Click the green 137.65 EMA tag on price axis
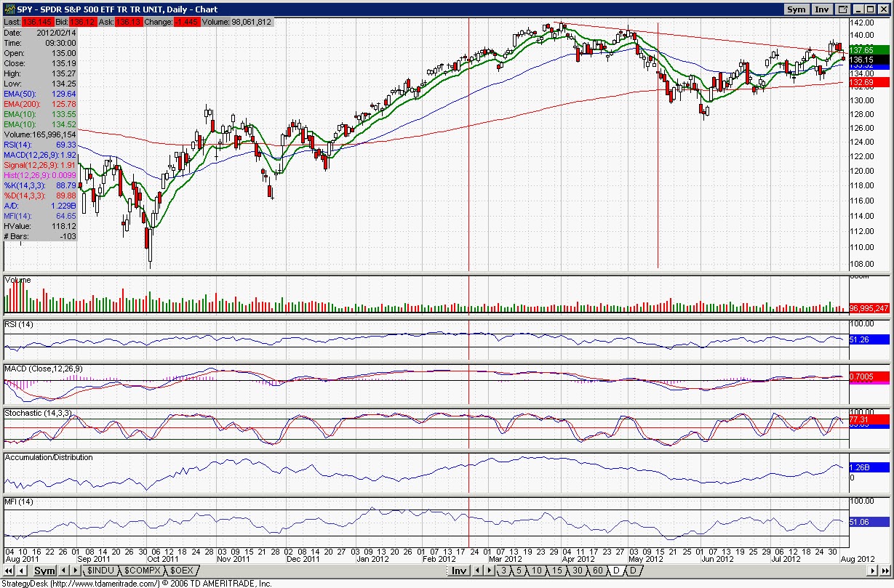The height and width of the screenshot is (588, 894). coord(868,49)
